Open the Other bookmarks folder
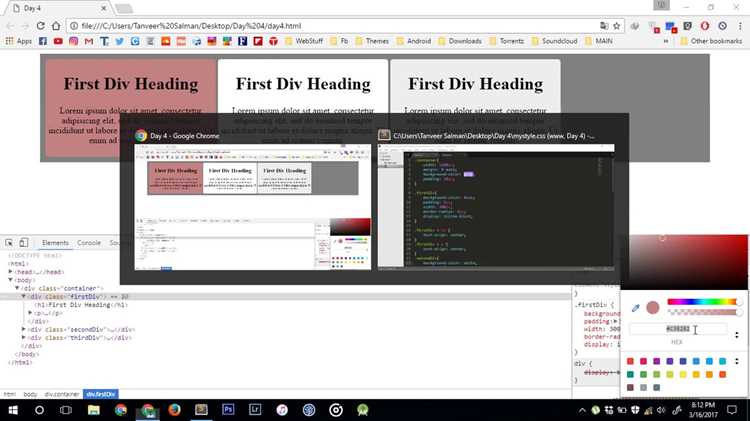Viewport: 750px width, 421px height. [711, 41]
